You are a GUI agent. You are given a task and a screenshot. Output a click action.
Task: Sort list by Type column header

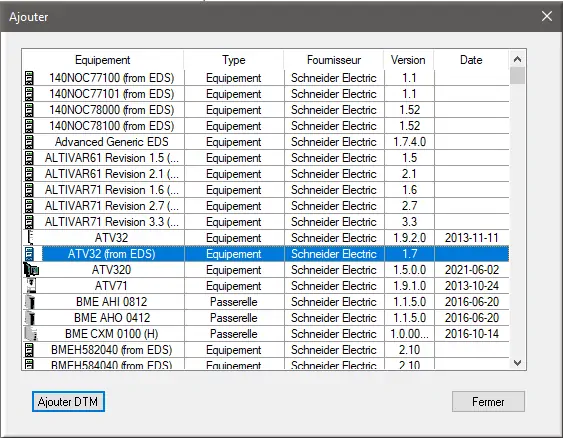pyautogui.click(x=233, y=60)
